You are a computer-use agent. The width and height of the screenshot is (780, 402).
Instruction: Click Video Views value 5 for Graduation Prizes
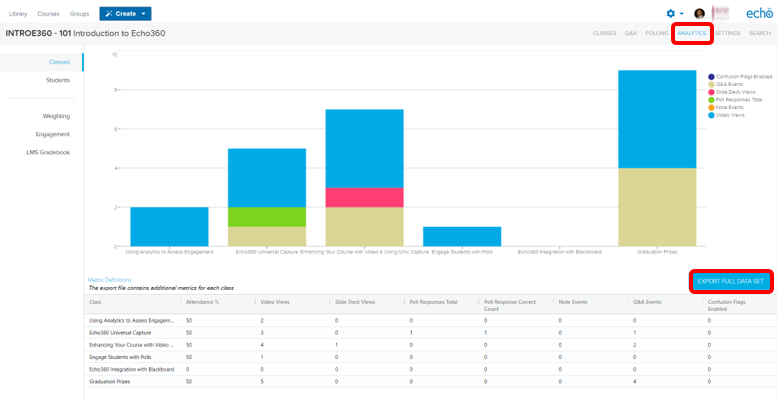262,382
